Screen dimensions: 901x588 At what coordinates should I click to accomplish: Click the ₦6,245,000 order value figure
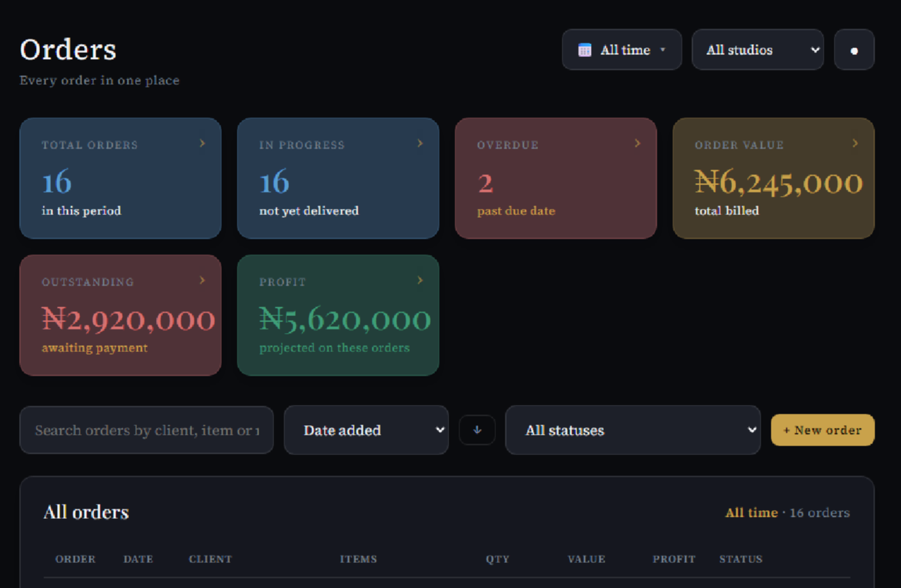(779, 182)
